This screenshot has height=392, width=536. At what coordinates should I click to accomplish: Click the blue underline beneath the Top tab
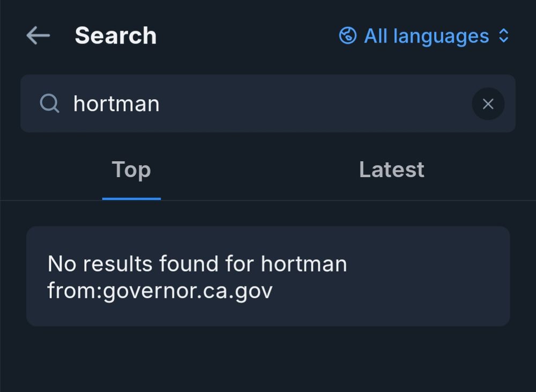pos(131,197)
